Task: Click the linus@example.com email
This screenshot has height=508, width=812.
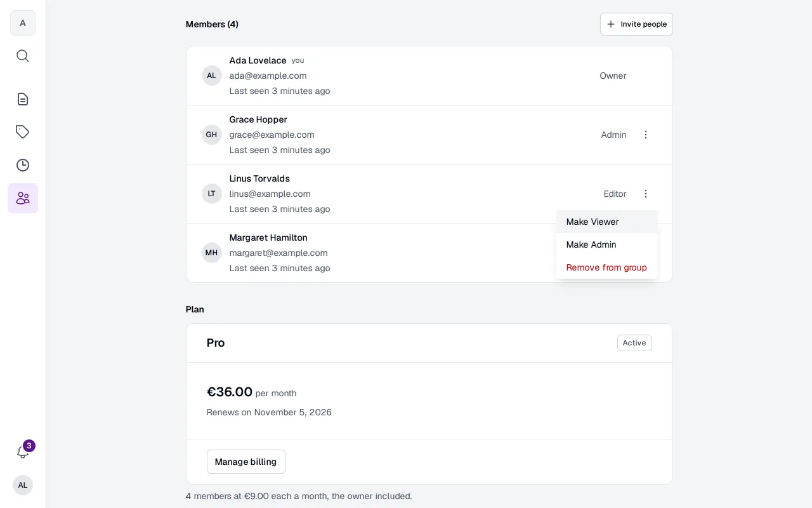Action: click(x=270, y=194)
